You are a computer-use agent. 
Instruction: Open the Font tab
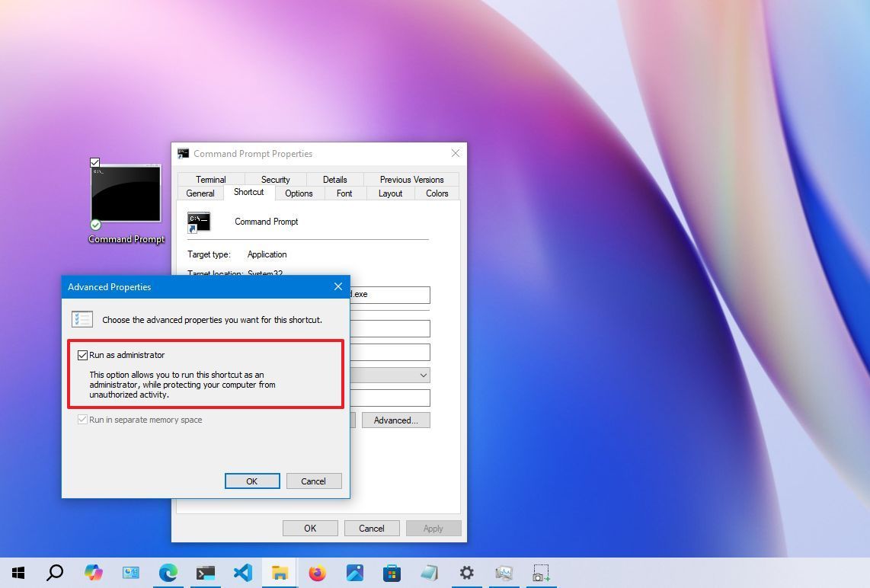click(x=344, y=193)
